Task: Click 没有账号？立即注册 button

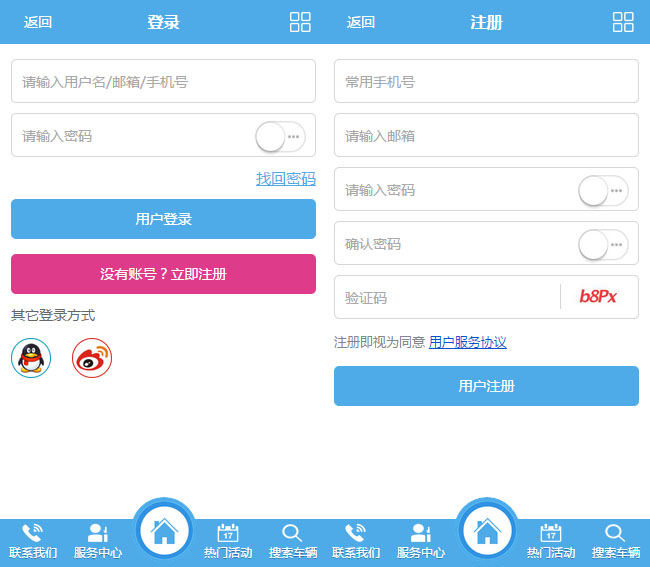Action: [x=163, y=274]
